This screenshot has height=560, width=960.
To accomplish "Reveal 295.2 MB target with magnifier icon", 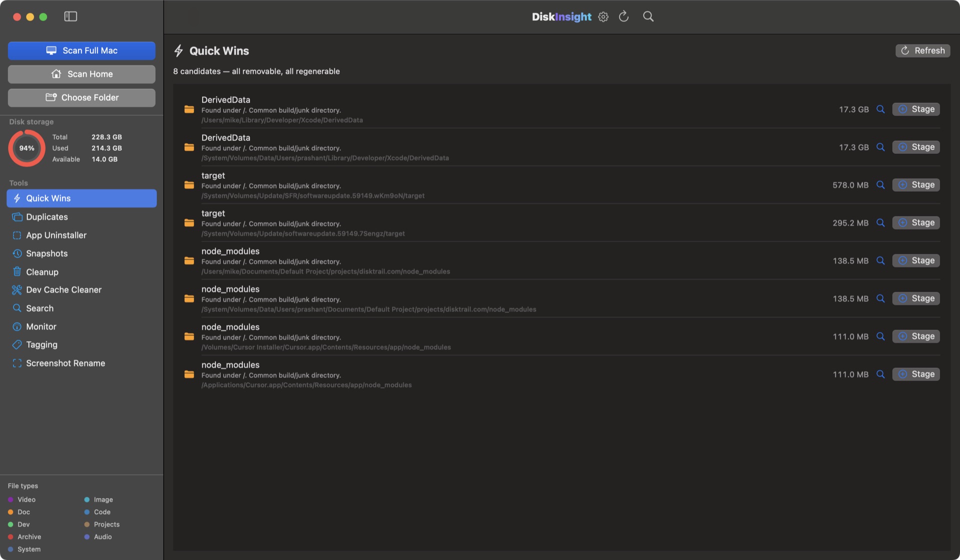I will point(880,222).
